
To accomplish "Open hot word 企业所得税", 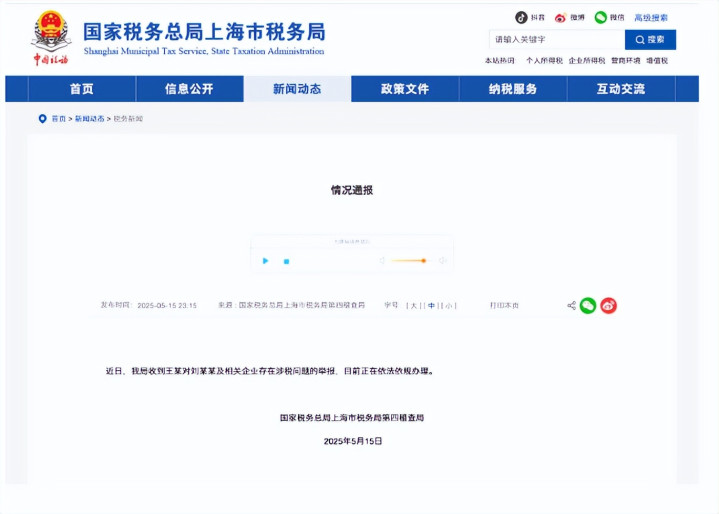I will pyautogui.click(x=586, y=61).
